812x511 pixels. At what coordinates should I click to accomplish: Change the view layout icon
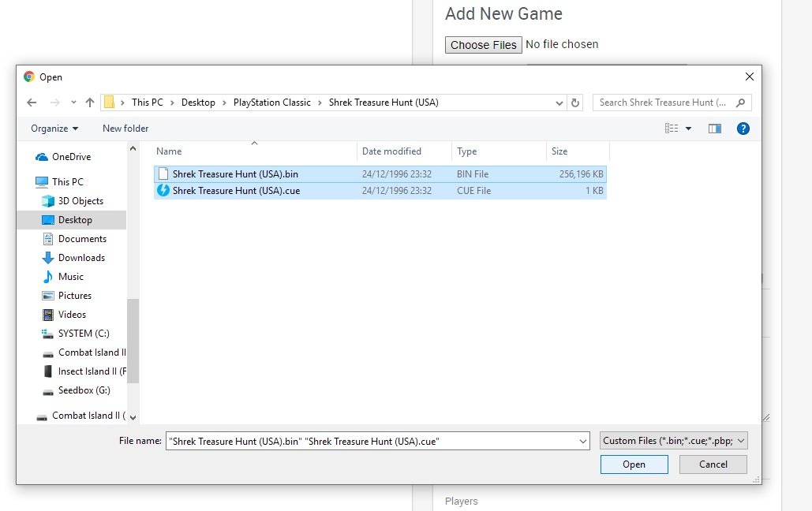click(x=672, y=129)
